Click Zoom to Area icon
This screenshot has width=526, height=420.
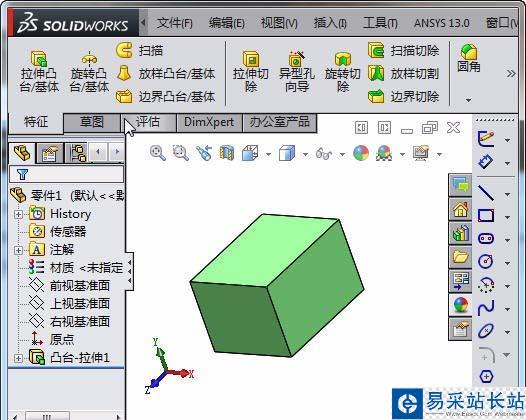tap(180, 153)
